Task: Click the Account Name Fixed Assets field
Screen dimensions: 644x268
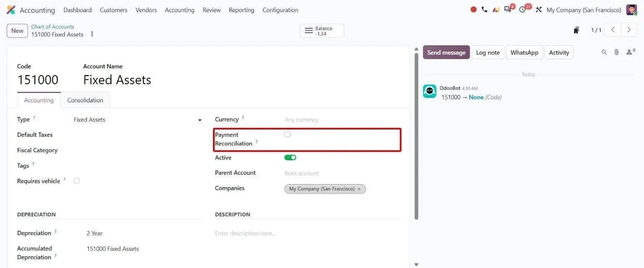Action: coord(117,80)
